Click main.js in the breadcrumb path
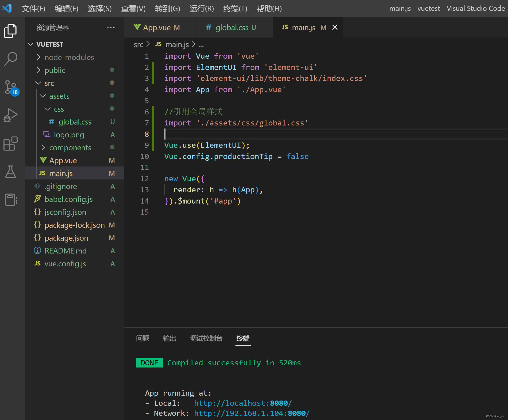 click(177, 45)
